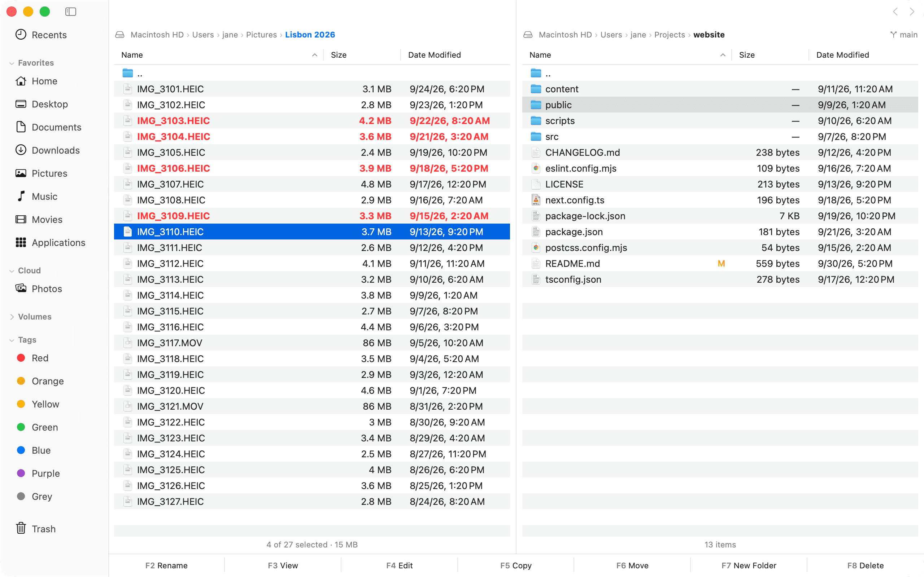This screenshot has height=577, width=924.
Task: Click the F8 Delete button
Action: pyautogui.click(x=865, y=565)
